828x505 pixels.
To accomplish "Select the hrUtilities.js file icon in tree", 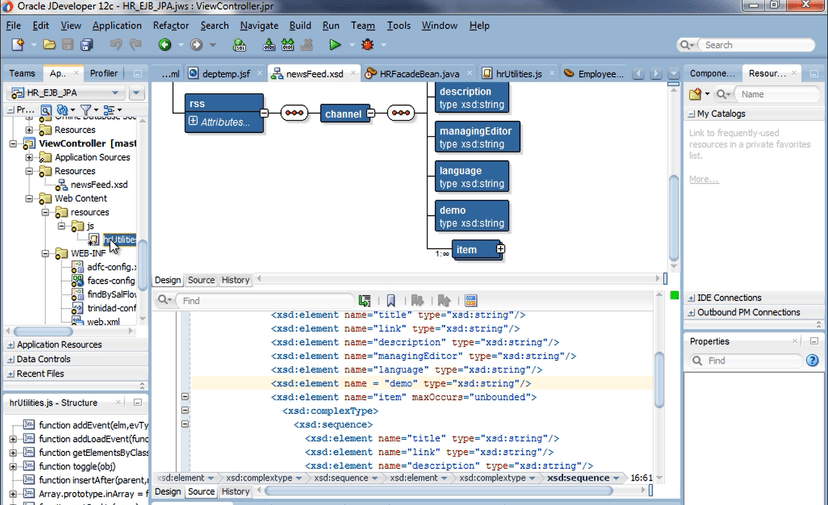I will click(93, 240).
